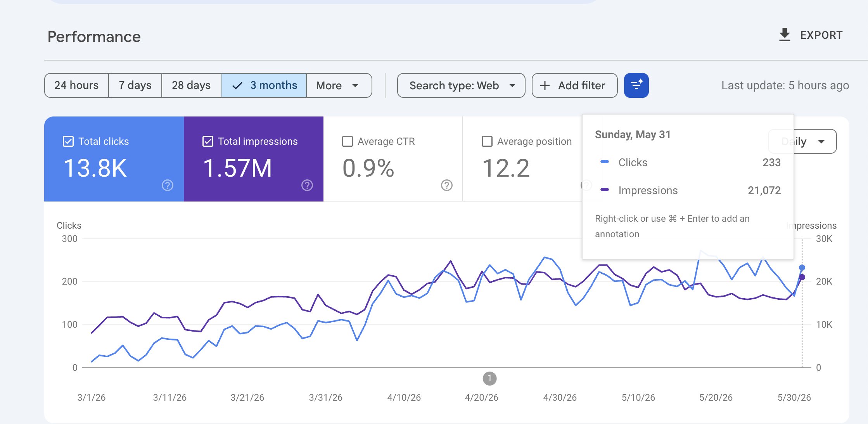Click the 0.9% average CTR value

(368, 168)
